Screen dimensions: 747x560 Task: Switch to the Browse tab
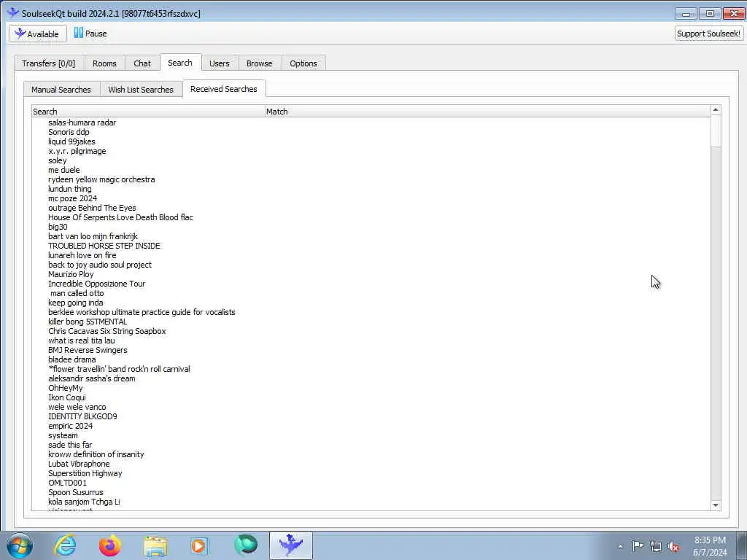[259, 63]
